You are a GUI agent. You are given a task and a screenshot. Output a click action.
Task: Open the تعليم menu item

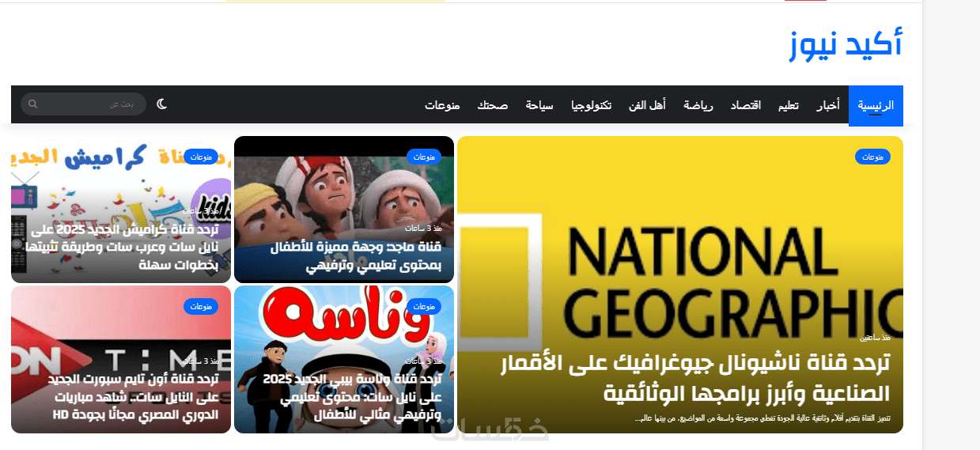[x=788, y=105]
